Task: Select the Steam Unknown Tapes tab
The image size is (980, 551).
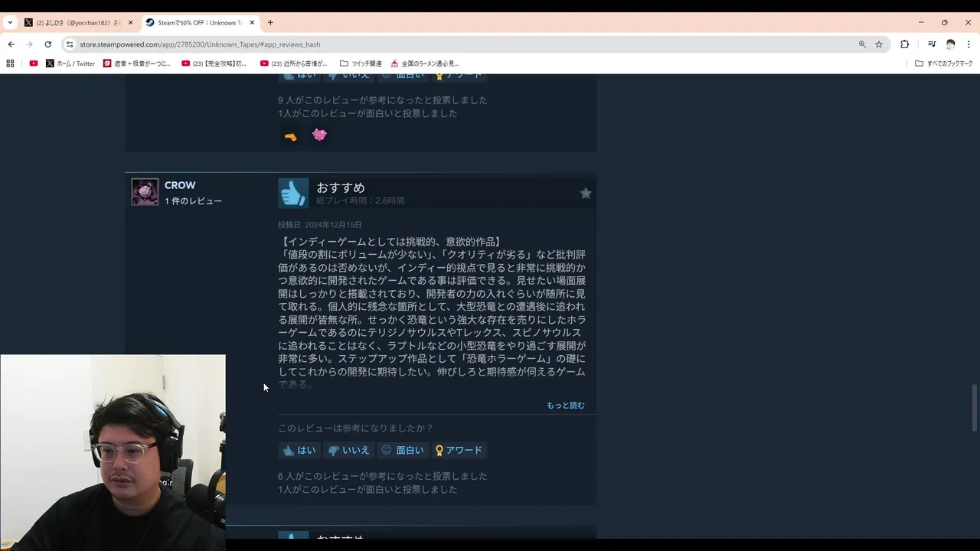Action: click(201, 23)
